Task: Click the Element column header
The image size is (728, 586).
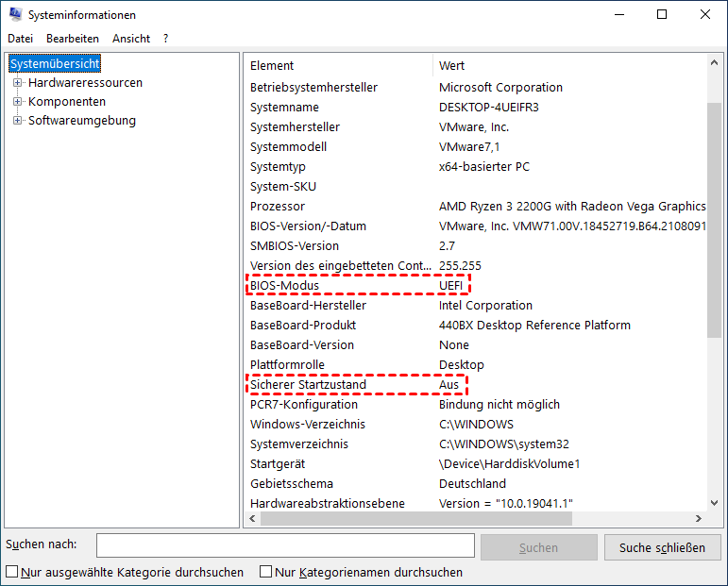Action: tap(338, 65)
